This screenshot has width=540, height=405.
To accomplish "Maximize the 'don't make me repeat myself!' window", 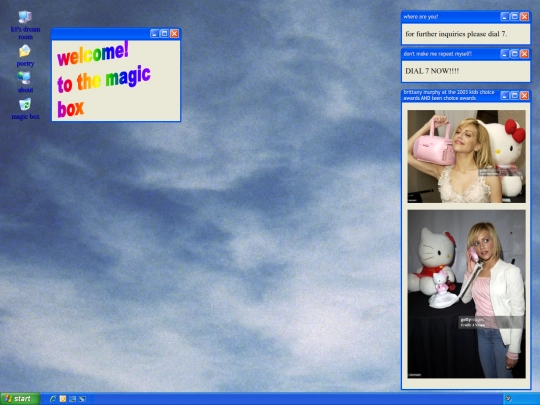I will [515, 54].
